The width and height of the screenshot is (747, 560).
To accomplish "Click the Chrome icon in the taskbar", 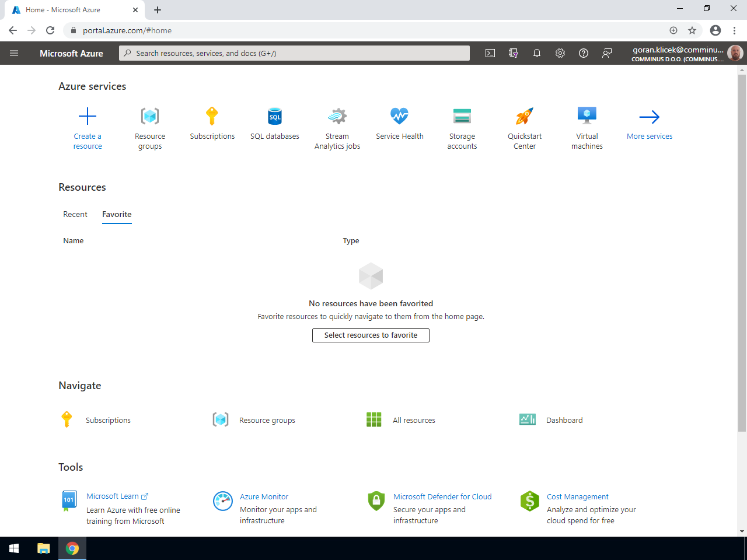I will (72, 548).
